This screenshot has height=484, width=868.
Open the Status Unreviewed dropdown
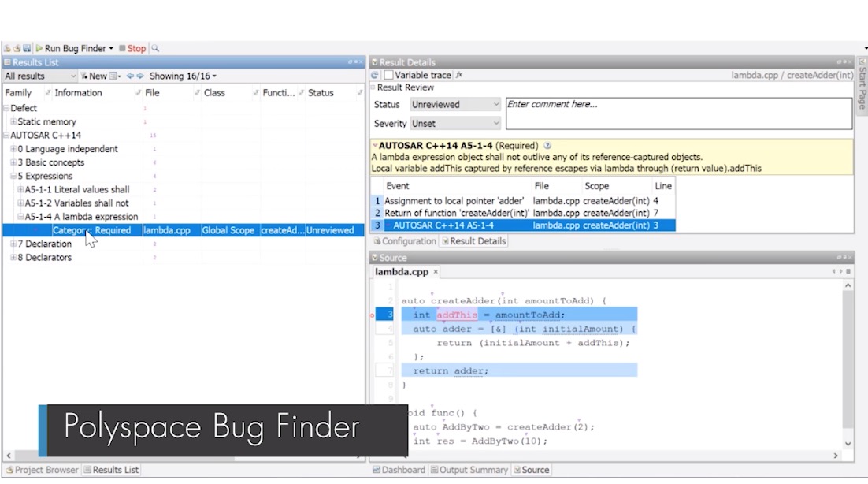point(455,104)
